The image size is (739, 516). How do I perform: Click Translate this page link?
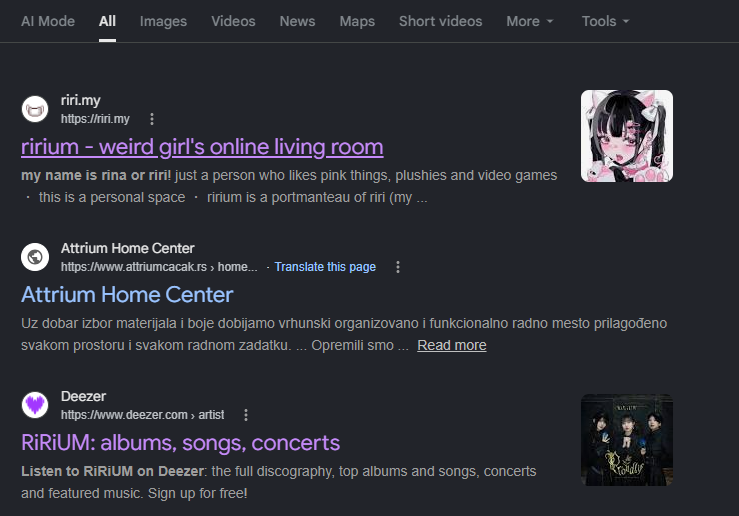(325, 267)
